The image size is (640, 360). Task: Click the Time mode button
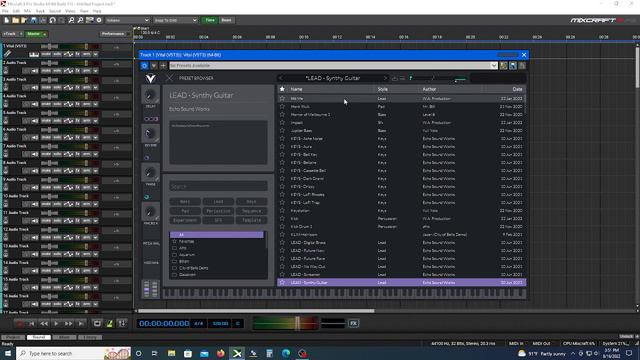coord(210,20)
